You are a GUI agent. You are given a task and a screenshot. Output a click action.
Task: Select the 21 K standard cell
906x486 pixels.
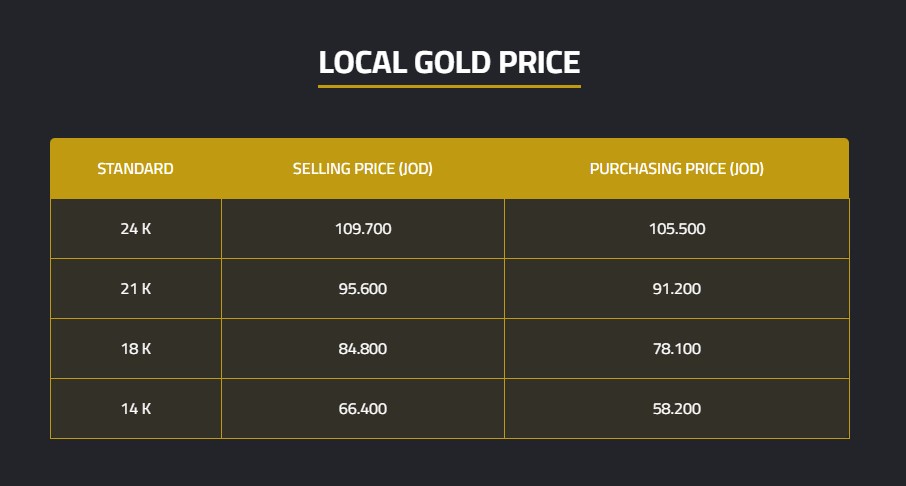(135, 289)
